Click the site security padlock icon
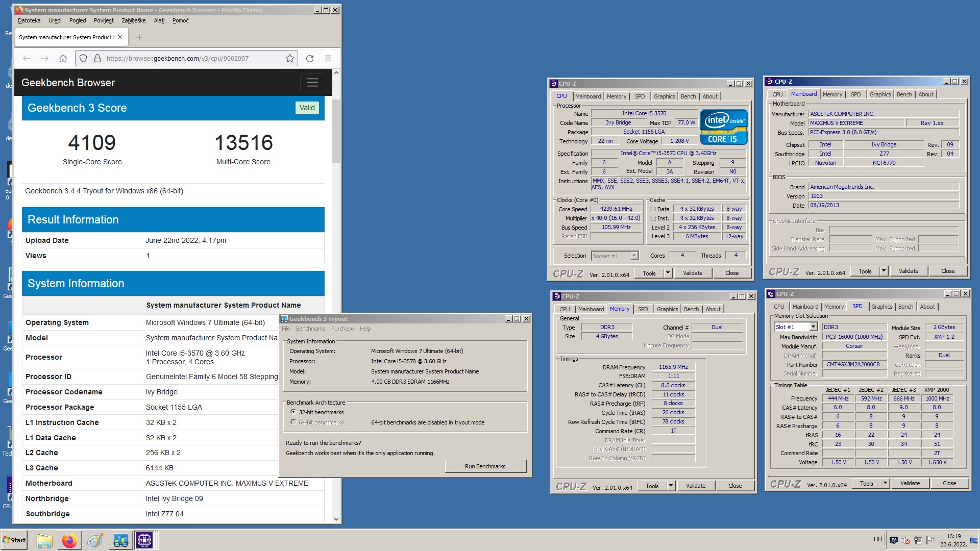The width and height of the screenshot is (980, 551). tap(97, 58)
